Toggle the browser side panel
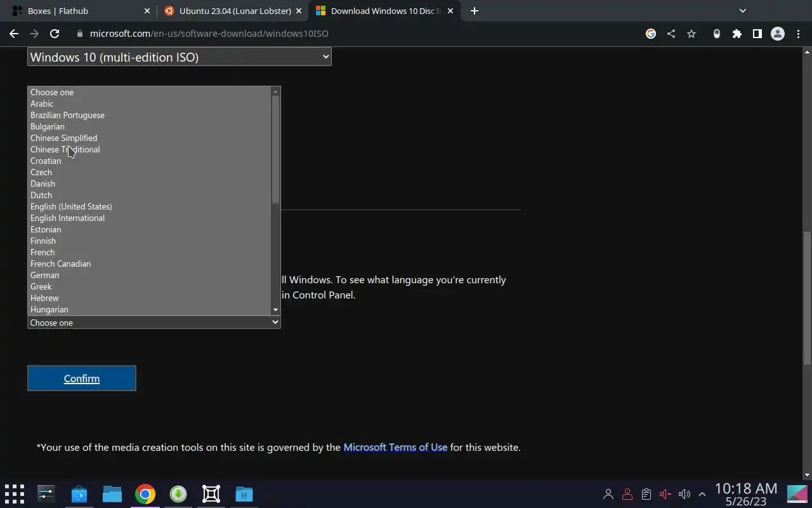Screen dimensions: 812x508 coord(757,34)
